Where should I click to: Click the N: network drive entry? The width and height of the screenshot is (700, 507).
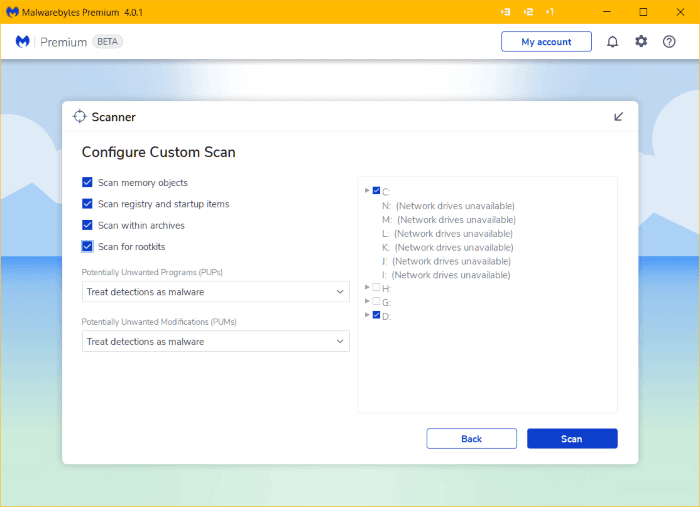pos(448,206)
